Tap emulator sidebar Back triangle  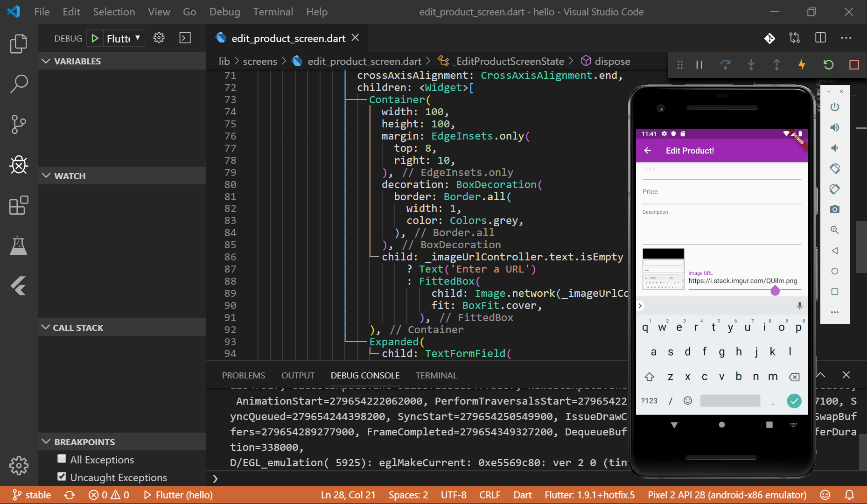[835, 251]
